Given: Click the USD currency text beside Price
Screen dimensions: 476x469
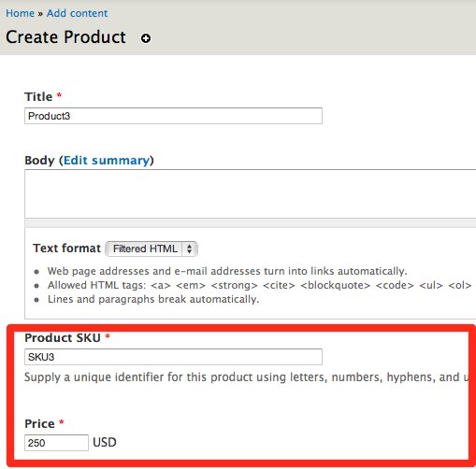Looking at the screenshot, I should coord(105,442).
